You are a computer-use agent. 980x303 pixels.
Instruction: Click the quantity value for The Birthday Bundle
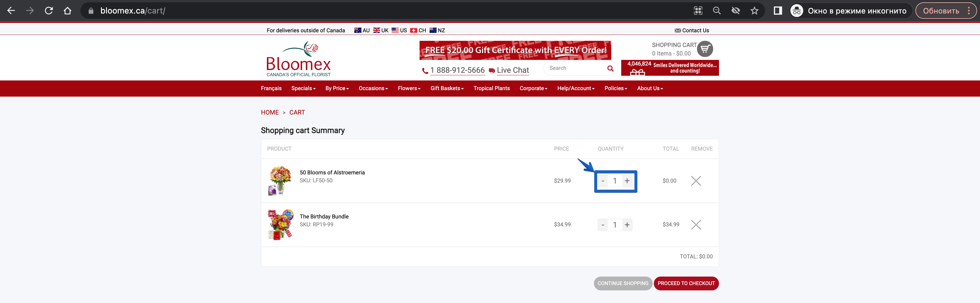click(615, 225)
